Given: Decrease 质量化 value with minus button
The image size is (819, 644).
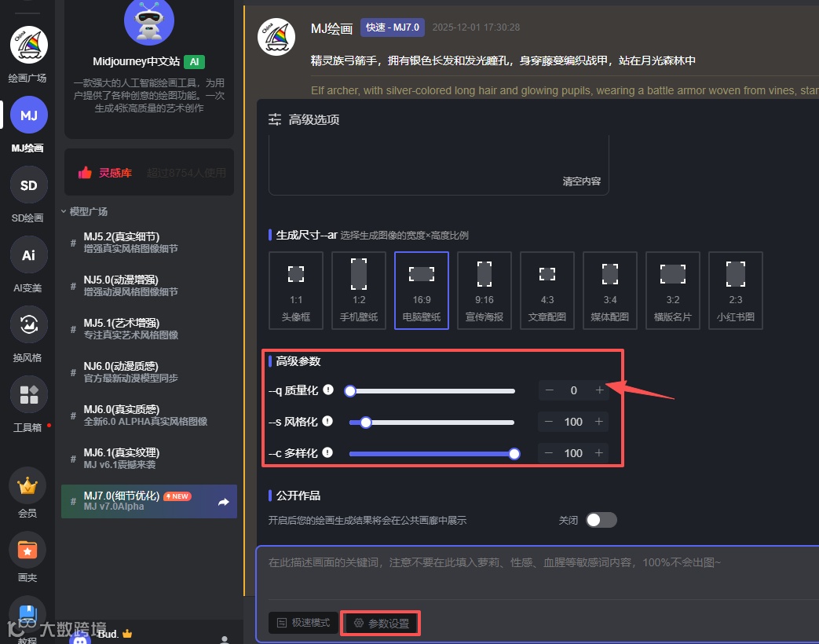Looking at the screenshot, I should pyautogui.click(x=550, y=390).
